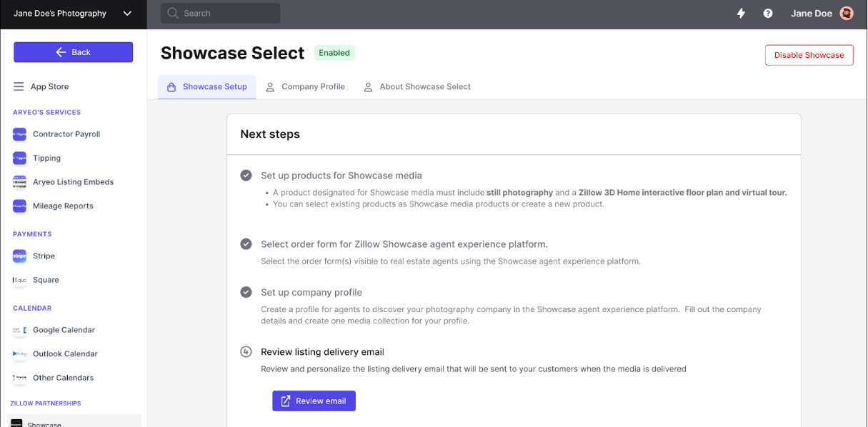Click the Square logo icon
Screen dimensions: 868x427
tap(19, 280)
